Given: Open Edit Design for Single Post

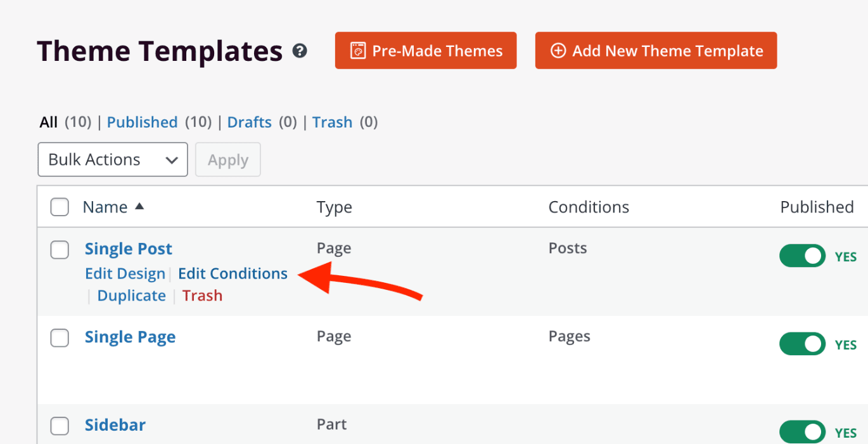Looking at the screenshot, I should [125, 273].
